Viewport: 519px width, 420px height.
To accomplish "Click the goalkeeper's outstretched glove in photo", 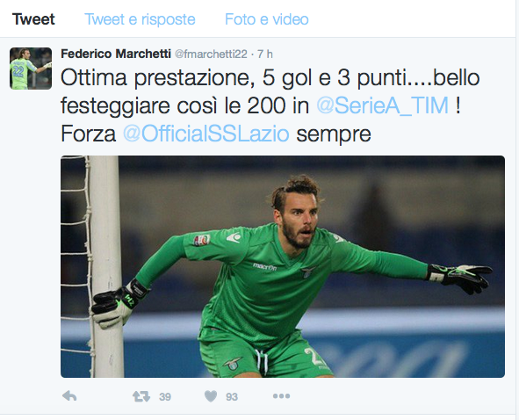I will [461, 278].
